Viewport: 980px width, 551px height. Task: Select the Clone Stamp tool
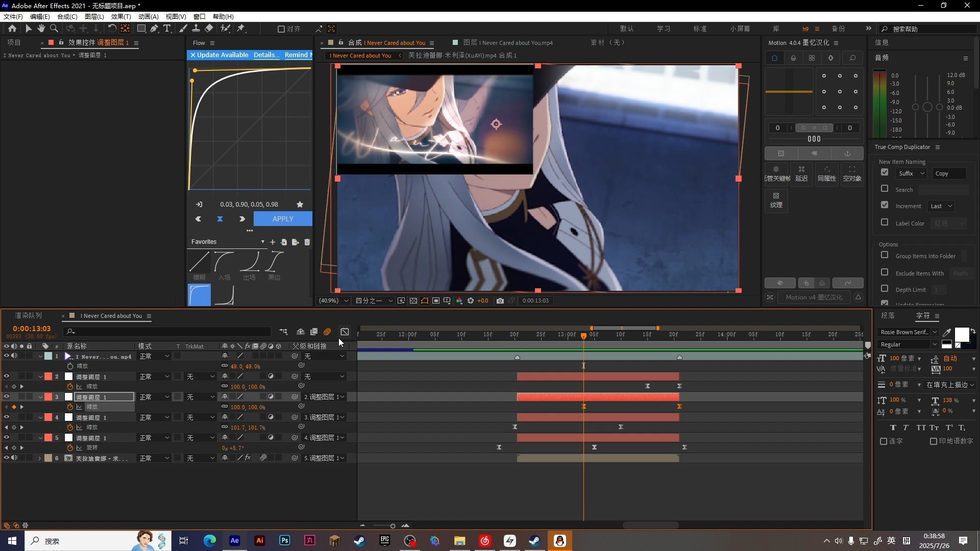click(195, 29)
